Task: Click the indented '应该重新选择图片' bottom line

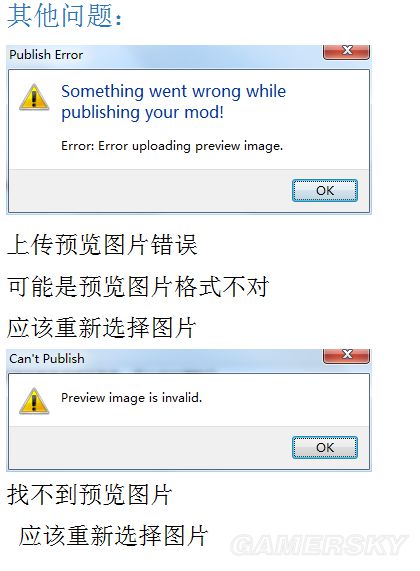Action: (113, 536)
